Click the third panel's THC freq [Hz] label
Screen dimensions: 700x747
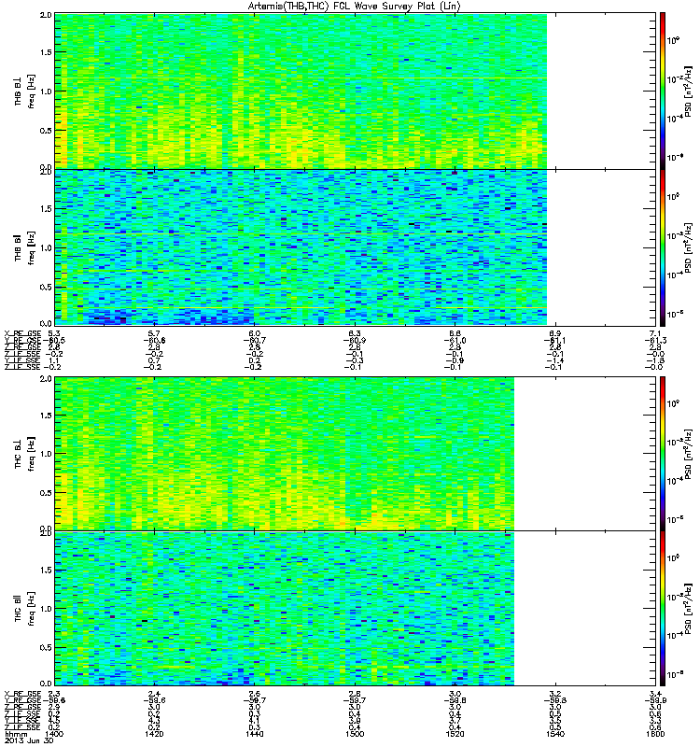[x=32, y=454]
